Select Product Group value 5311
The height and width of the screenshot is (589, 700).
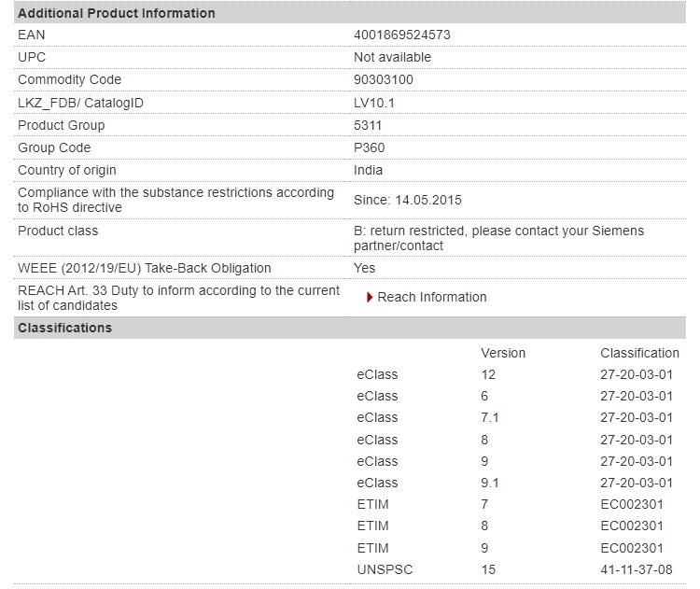point(368,125)
